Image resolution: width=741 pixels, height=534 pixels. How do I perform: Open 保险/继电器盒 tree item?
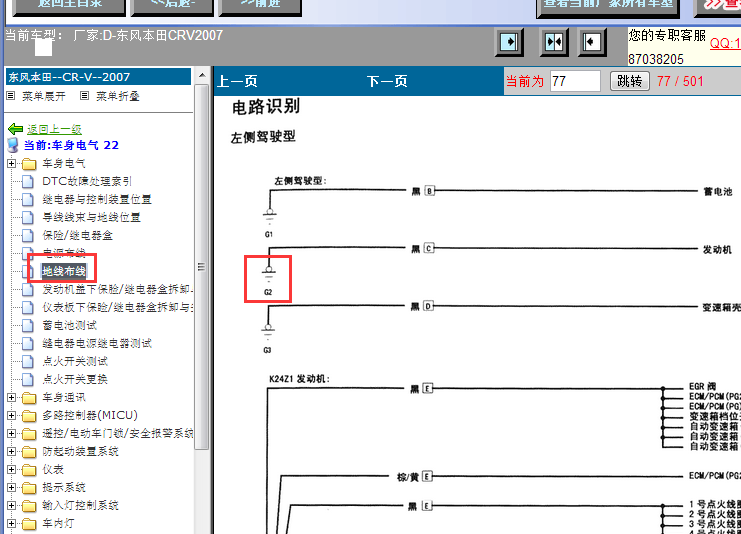78,235
